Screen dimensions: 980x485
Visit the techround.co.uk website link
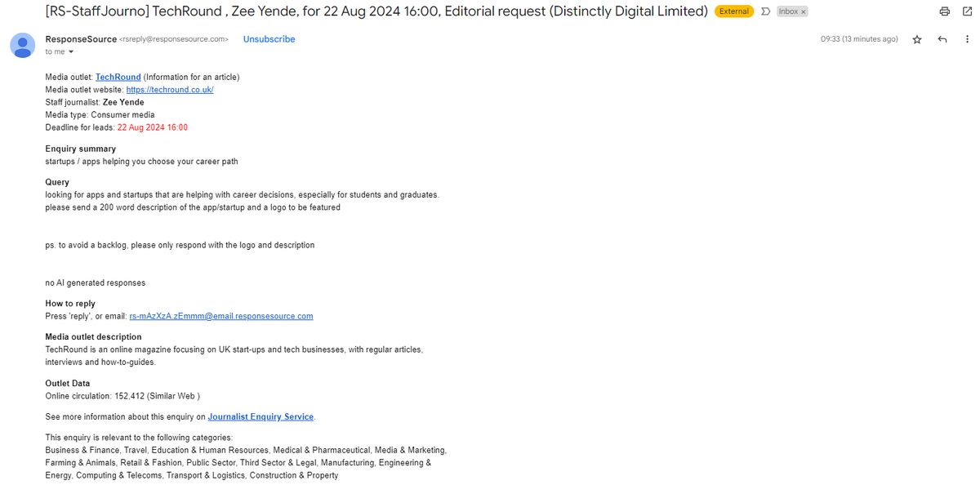pos(170,89)
